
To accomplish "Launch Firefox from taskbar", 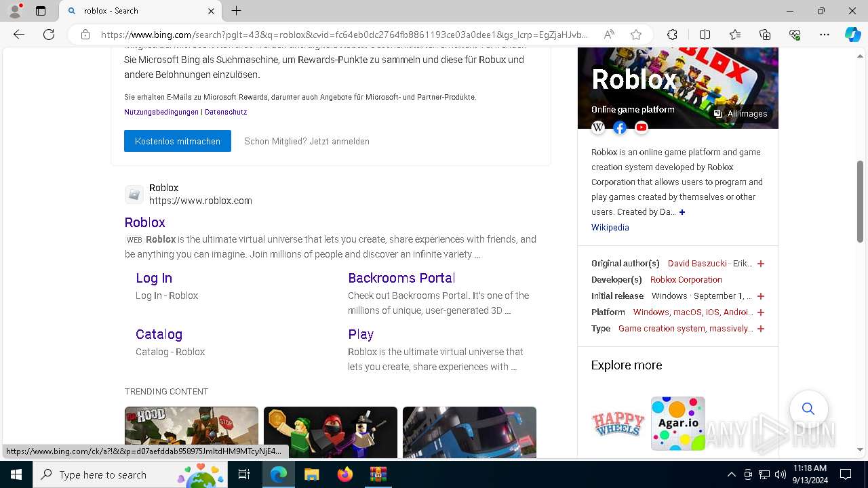I will 344,474.
